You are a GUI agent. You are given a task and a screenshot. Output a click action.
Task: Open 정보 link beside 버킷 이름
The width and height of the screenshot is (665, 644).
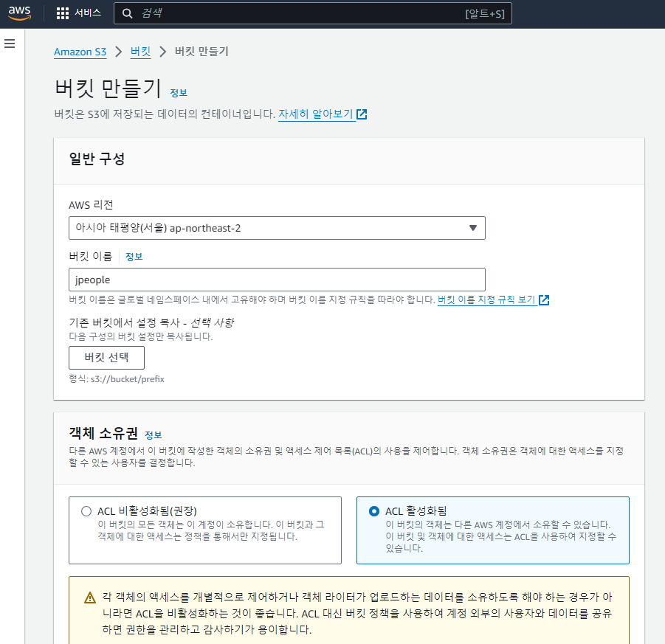point(134,257)
